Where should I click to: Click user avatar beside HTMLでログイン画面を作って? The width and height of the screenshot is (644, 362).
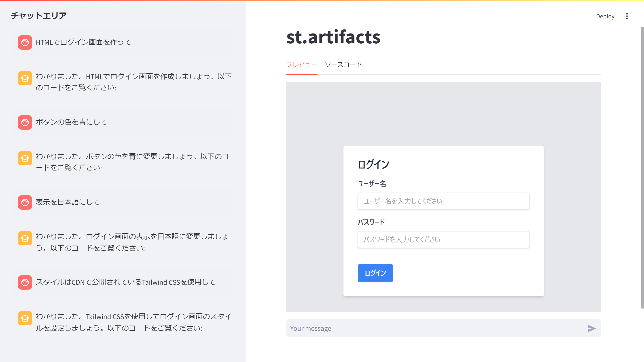tap(25, 42)
